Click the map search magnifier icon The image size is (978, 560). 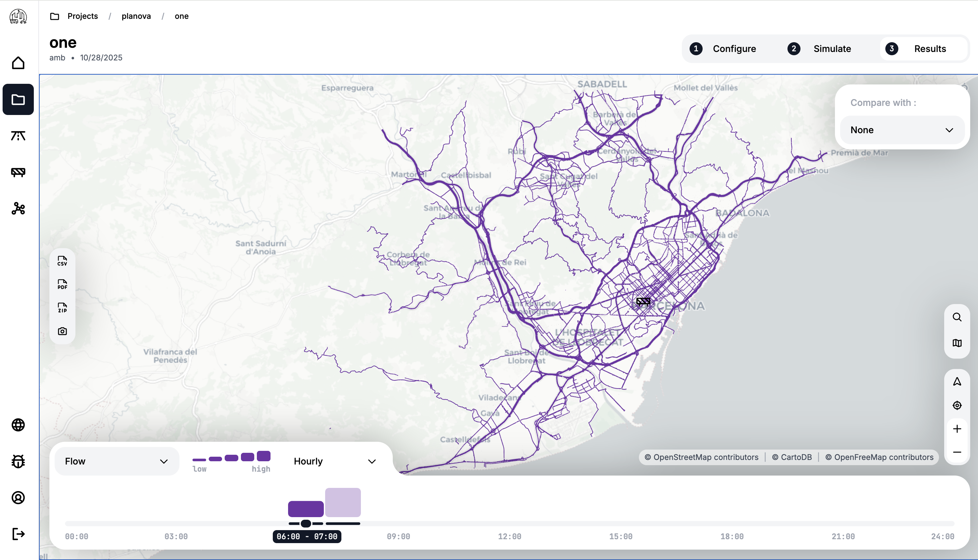pyautogui.click(x=957, y=317)
